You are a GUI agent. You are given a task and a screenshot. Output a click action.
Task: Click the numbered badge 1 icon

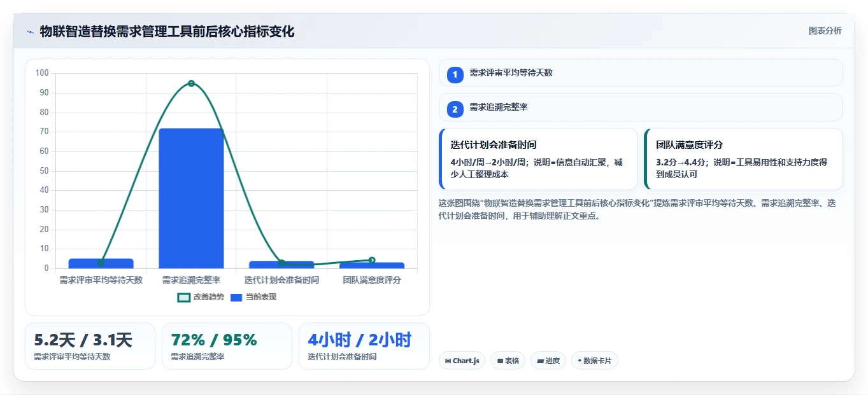point(455,75)
